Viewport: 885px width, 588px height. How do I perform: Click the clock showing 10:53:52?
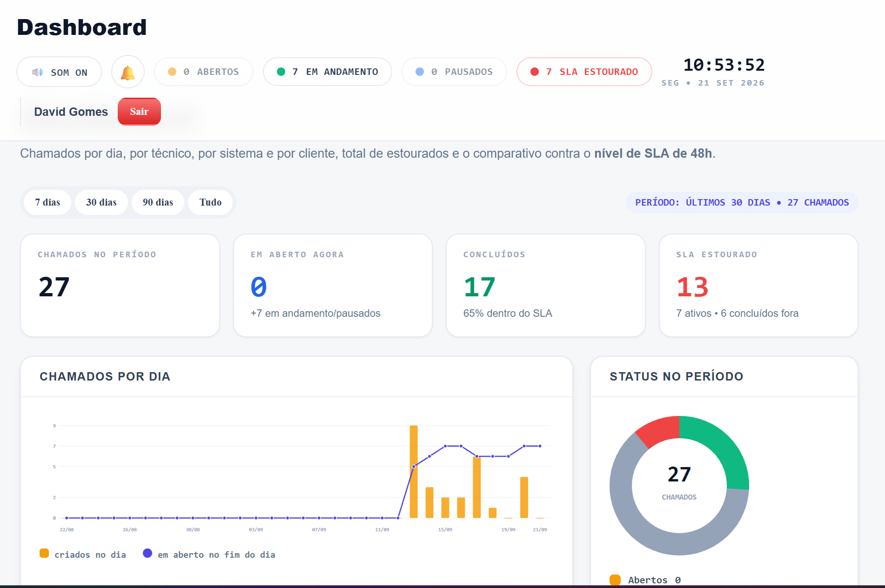coord(724,65)
